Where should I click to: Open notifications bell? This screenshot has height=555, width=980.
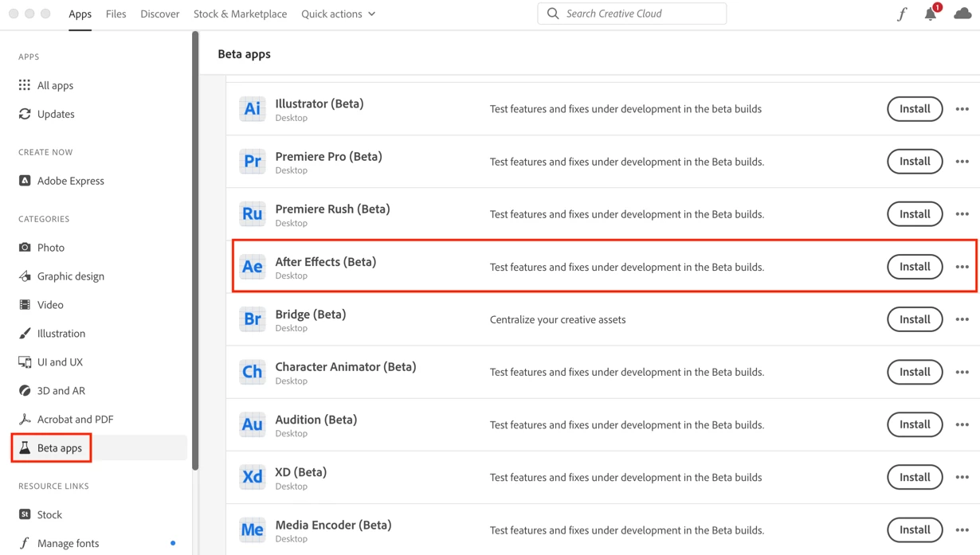931,14
